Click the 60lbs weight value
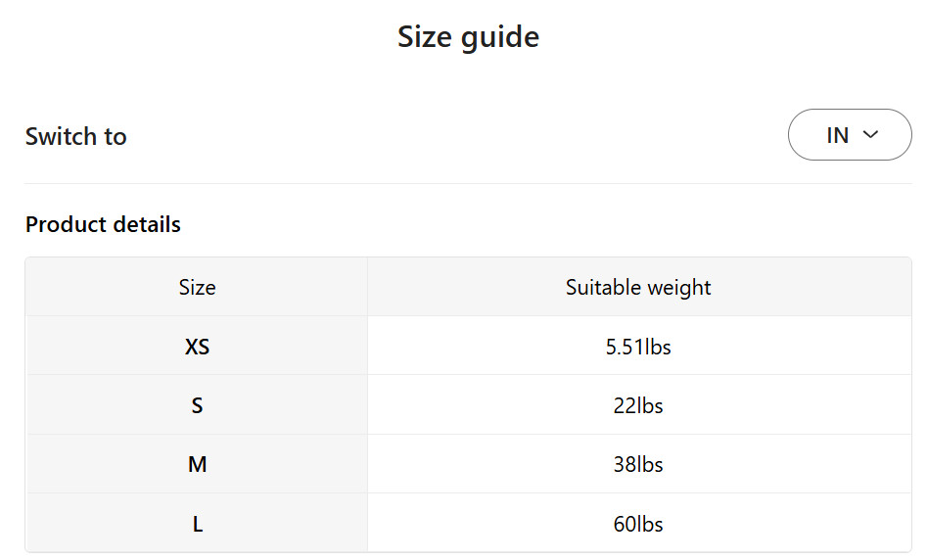The height and width of the screenshot is (560, 927). [638, 524]
